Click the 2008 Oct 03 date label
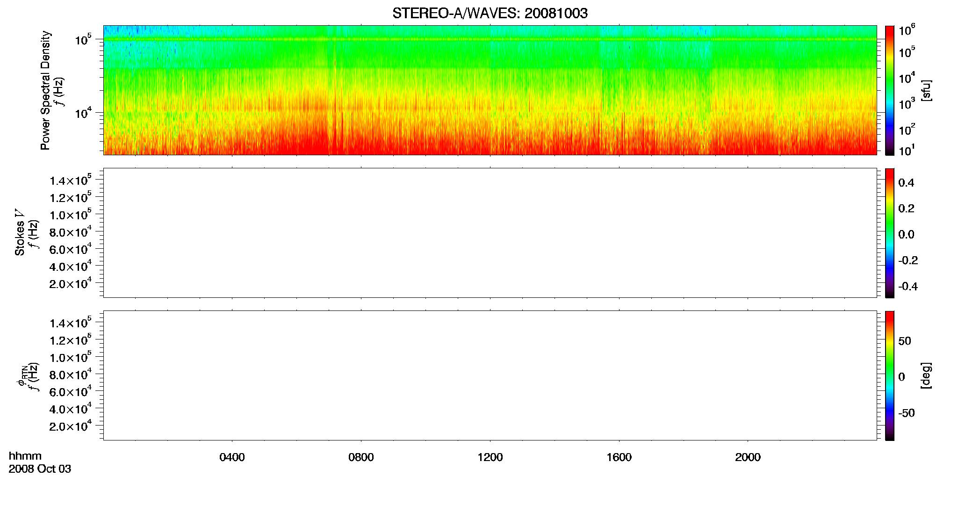Image resolution: width=980 pixels, height=505 pixels. [40, 469]
